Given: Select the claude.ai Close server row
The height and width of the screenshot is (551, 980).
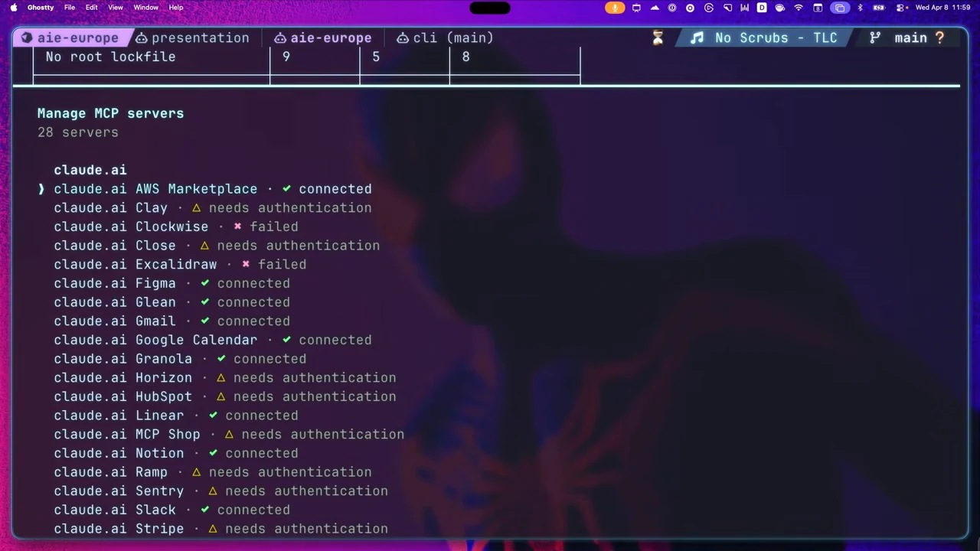Looking at the screenshot, I should (x=217, y=246).
